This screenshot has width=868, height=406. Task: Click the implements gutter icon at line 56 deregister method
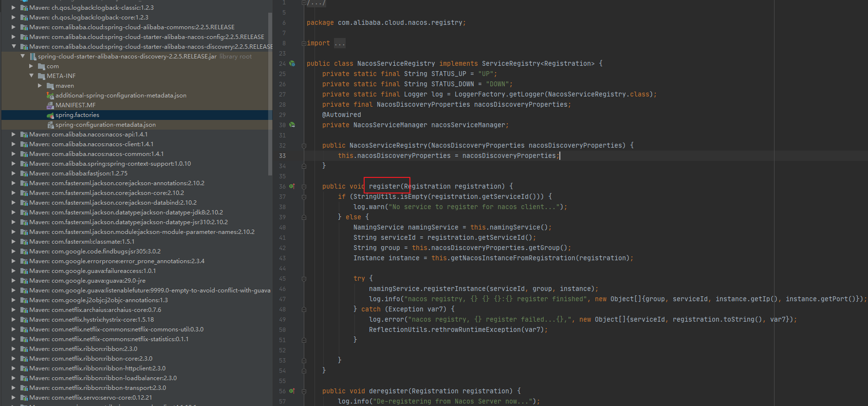click(292, 391)
